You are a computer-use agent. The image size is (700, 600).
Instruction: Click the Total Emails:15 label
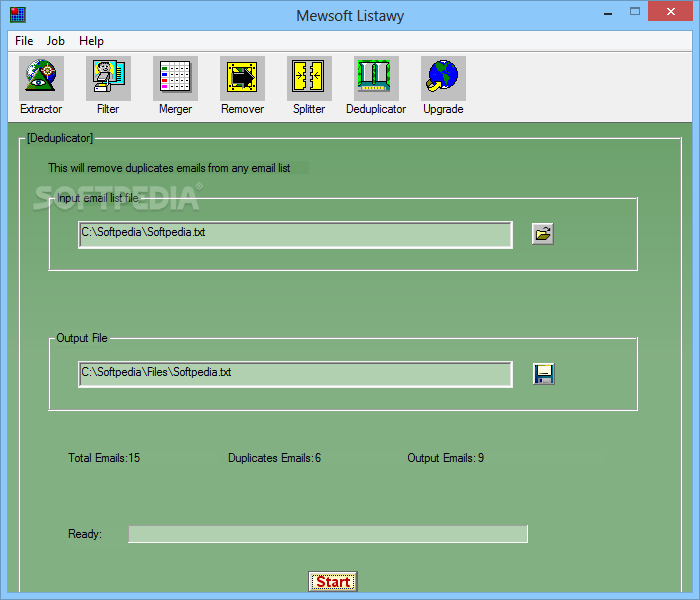(104, 458)
